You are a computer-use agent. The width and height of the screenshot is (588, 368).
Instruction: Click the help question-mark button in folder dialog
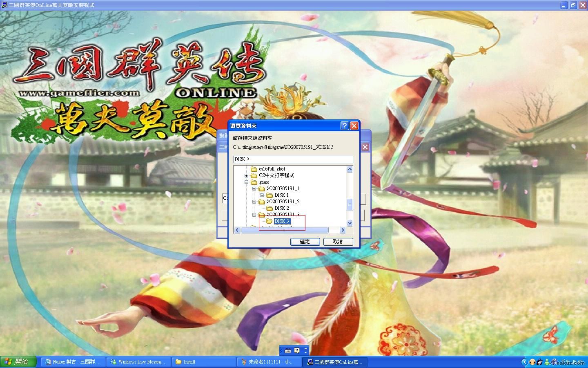click(x=345, y=126)
